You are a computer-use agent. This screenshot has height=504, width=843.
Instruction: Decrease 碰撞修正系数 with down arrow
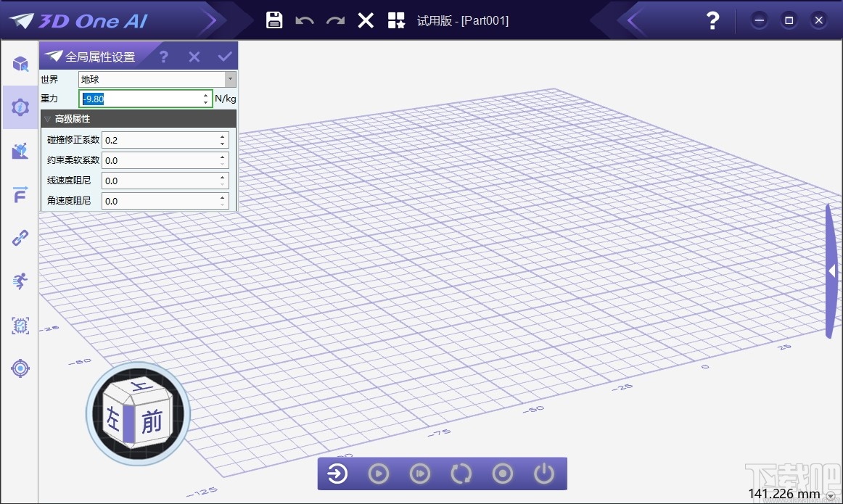tap(223, 144)
